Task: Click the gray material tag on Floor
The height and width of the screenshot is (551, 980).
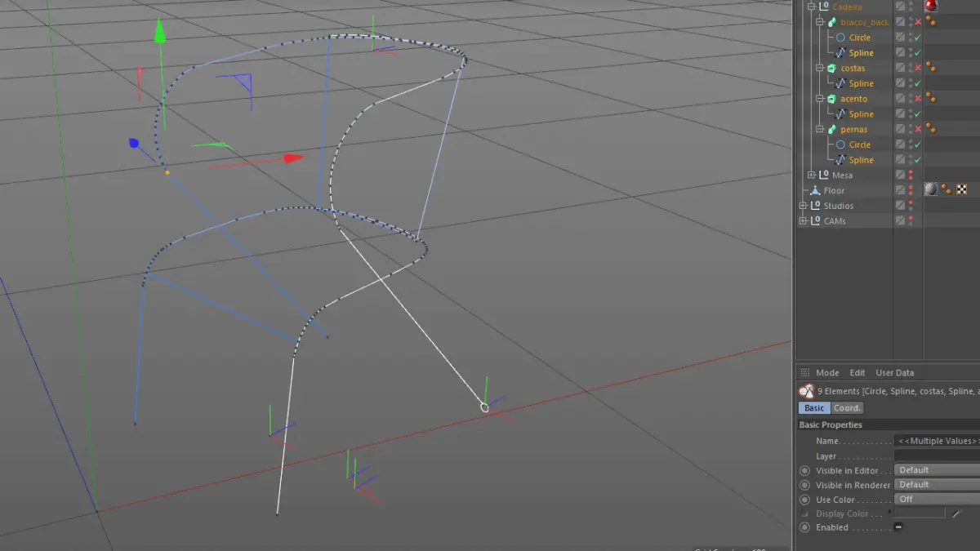Action: pyautogui.click(x=931, y=189)
